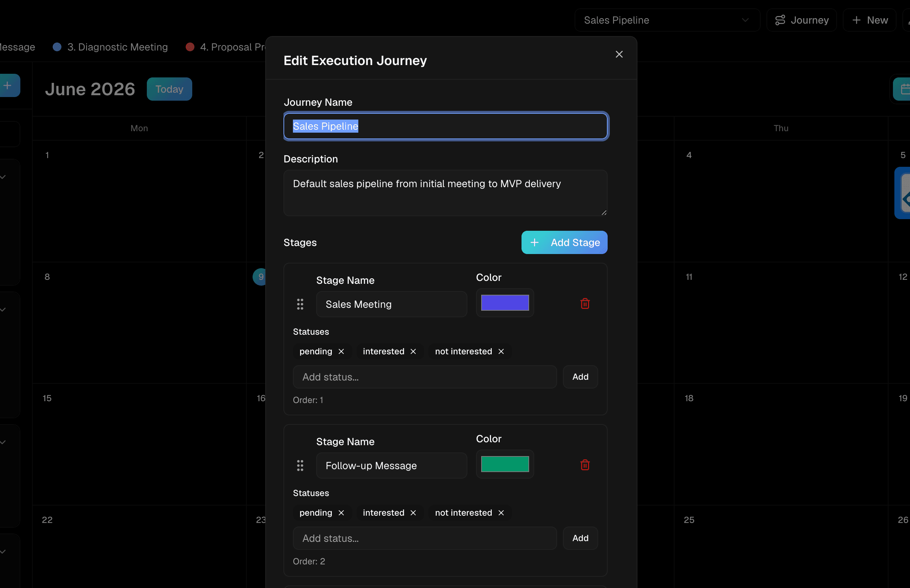This screenshot has width=910, height=588.
Task: Select June 25 in the calendar
Action: [x=689, y=520]
